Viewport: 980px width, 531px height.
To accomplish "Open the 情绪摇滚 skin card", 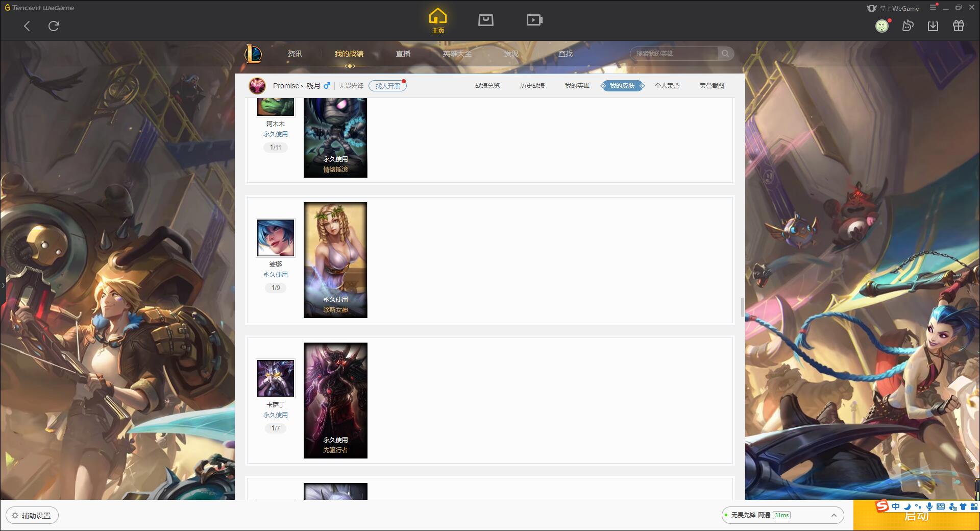I will 335,138.
